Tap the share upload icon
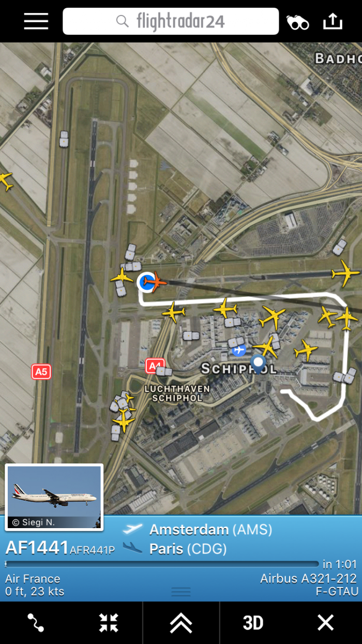 coord(333,21)
